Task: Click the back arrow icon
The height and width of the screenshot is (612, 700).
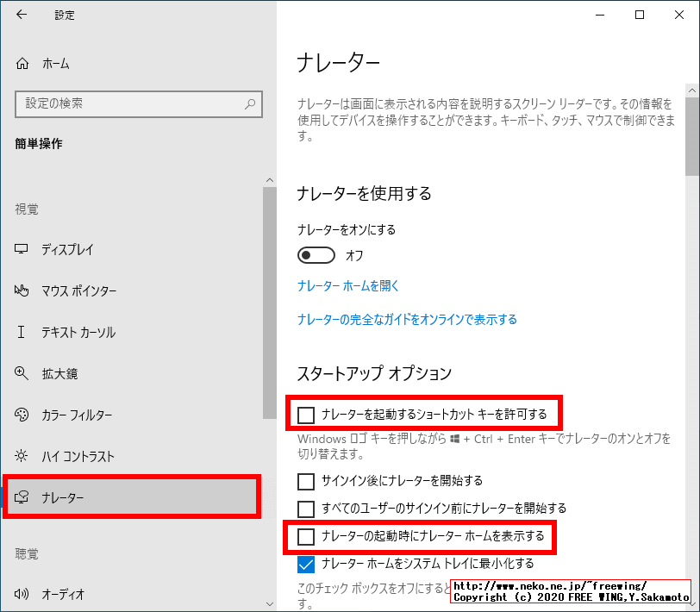Action: [x=22, y=15]
